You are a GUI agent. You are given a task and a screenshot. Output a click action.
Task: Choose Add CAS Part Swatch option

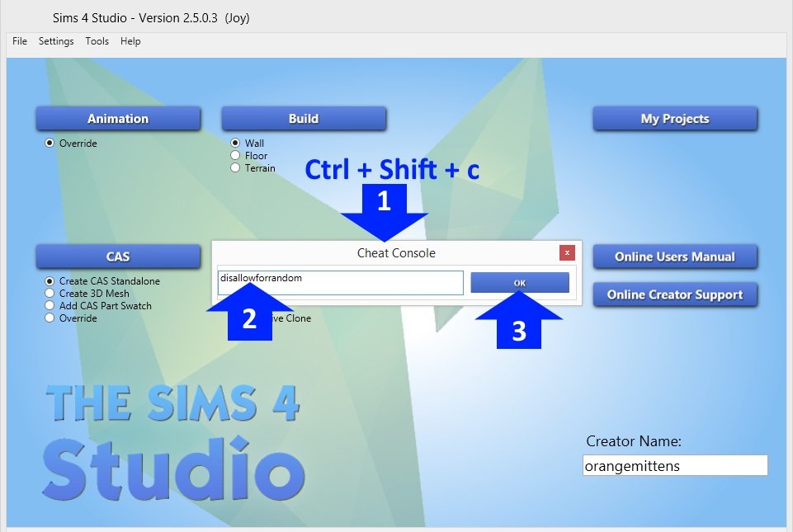point(50,306)
